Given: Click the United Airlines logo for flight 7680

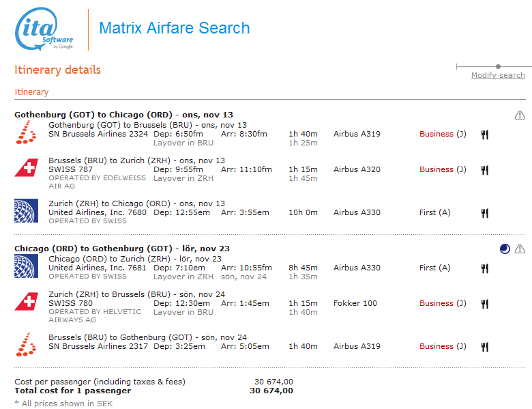Looking at the screenshot, I should pyautogui.click(x=26, y=210).
